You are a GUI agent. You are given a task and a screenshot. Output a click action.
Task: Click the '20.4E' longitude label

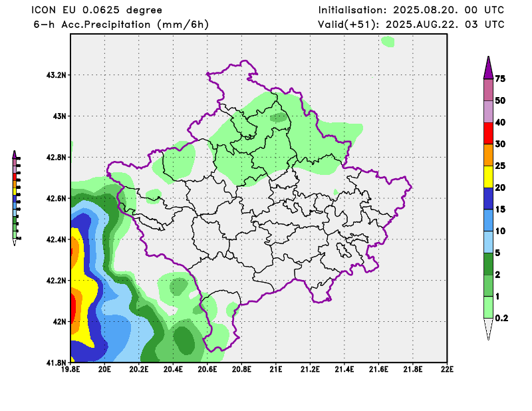(173, 369)
